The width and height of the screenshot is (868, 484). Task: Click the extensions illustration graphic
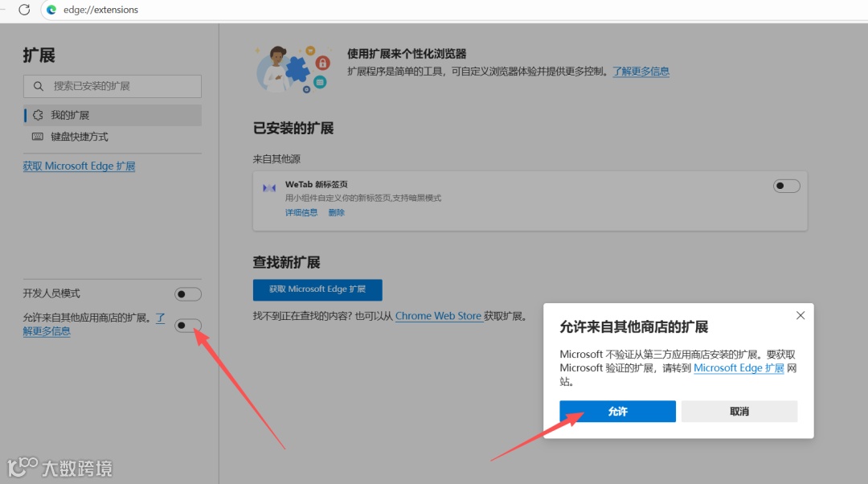point(293,69)
